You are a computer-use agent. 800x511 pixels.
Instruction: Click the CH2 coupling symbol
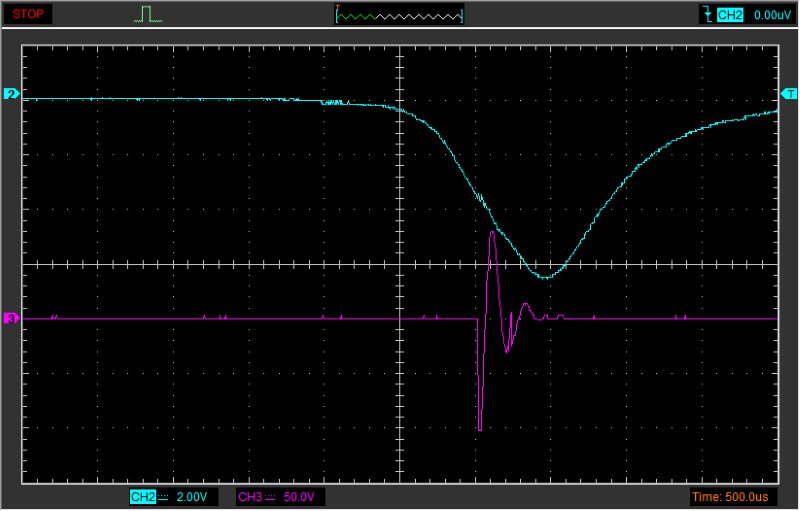pyautogui.click(x=163, y=497)
